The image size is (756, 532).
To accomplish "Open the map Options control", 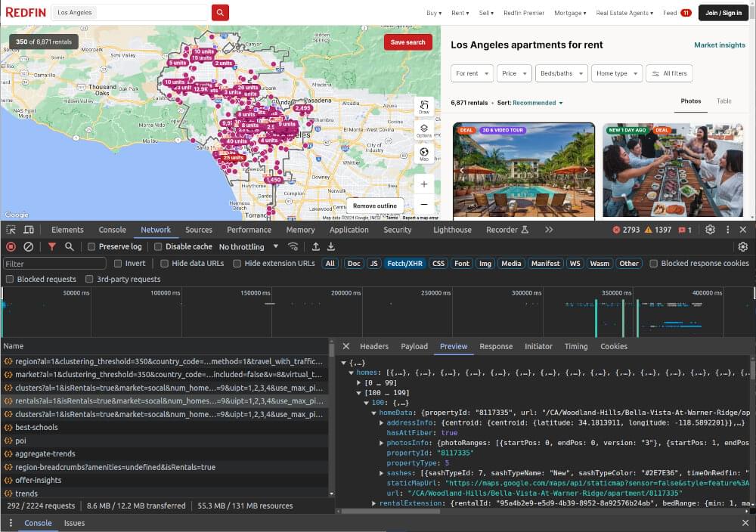I will [x=424, y=128].
